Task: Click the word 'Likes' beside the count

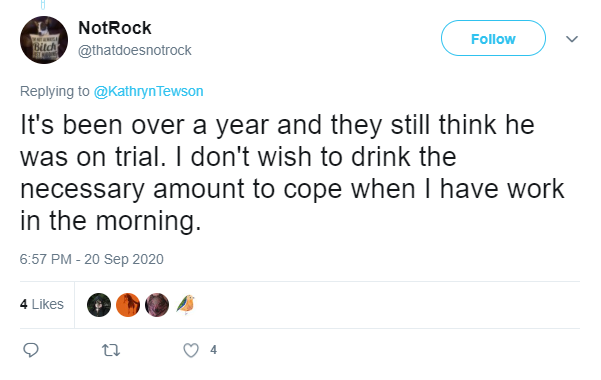Action: 48,304
